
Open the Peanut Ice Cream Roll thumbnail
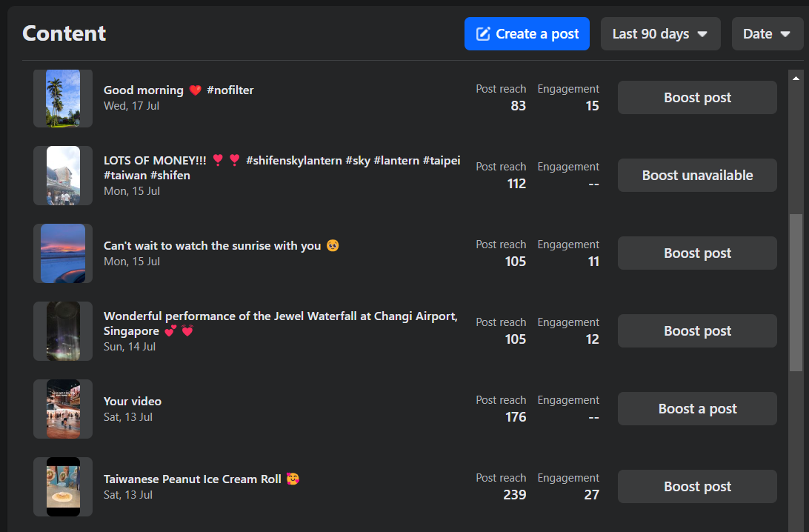click(63, 487)
